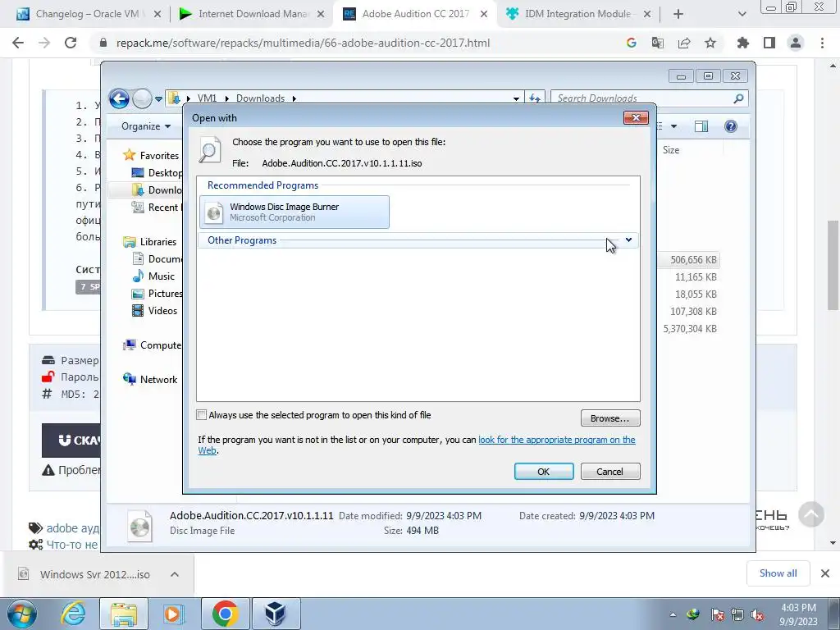Toggle the Explorer preview pane icon

click(x=701, y=126)
